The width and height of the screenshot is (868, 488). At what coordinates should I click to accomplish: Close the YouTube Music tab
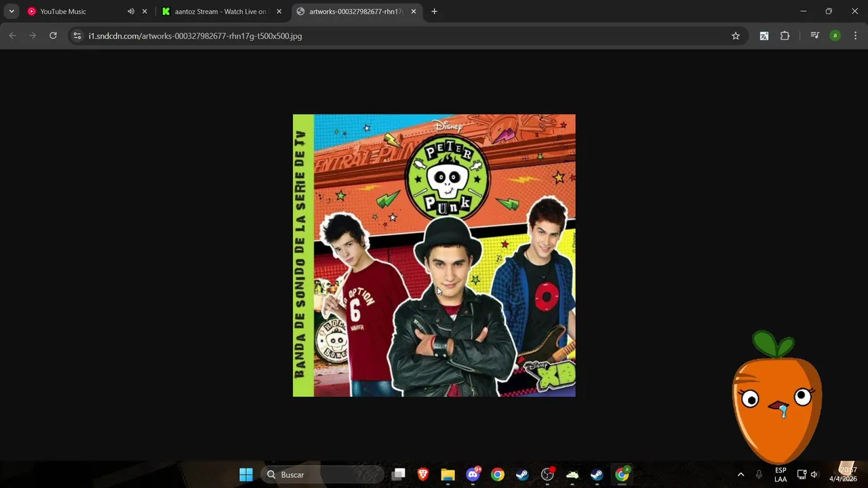coord(144,12)
